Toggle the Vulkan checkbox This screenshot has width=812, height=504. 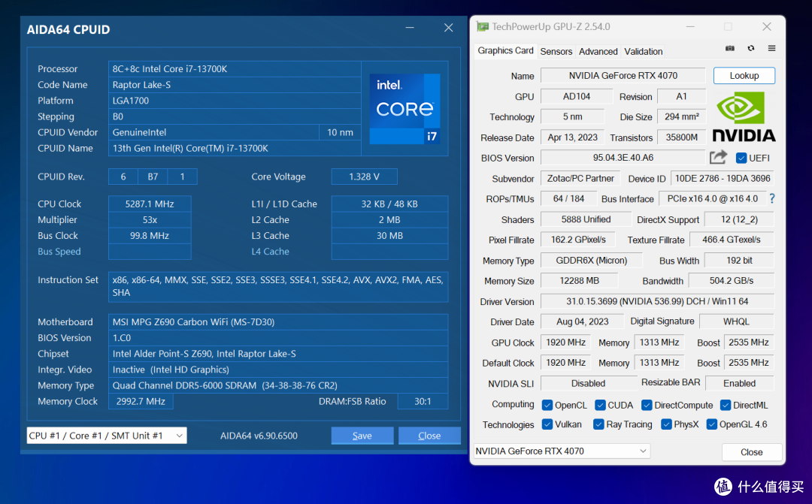pyautogui.click(x=547, y=424)
